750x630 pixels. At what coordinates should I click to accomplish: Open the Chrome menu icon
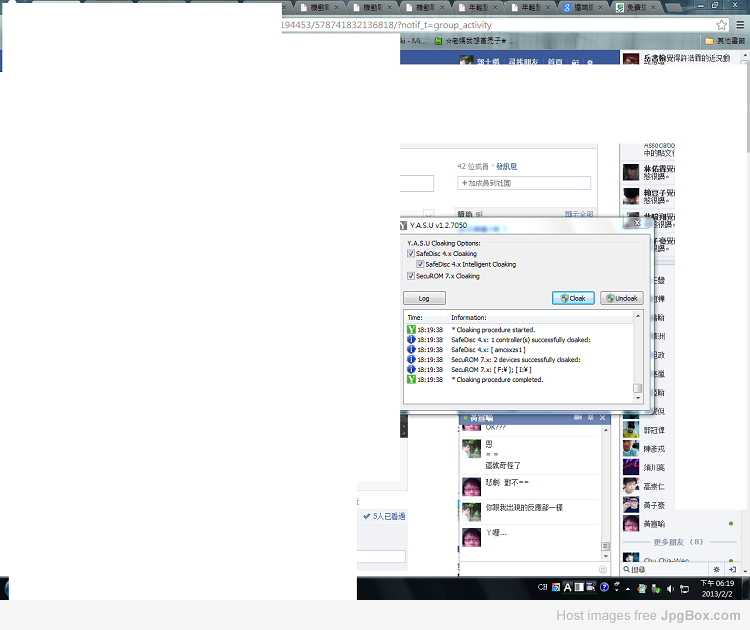point(739,24)
